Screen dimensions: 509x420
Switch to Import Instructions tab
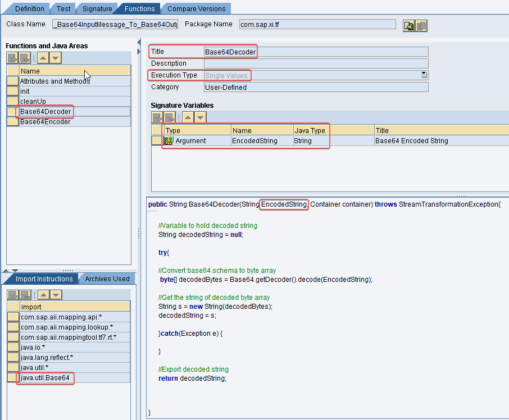click(x=44, y=279)
